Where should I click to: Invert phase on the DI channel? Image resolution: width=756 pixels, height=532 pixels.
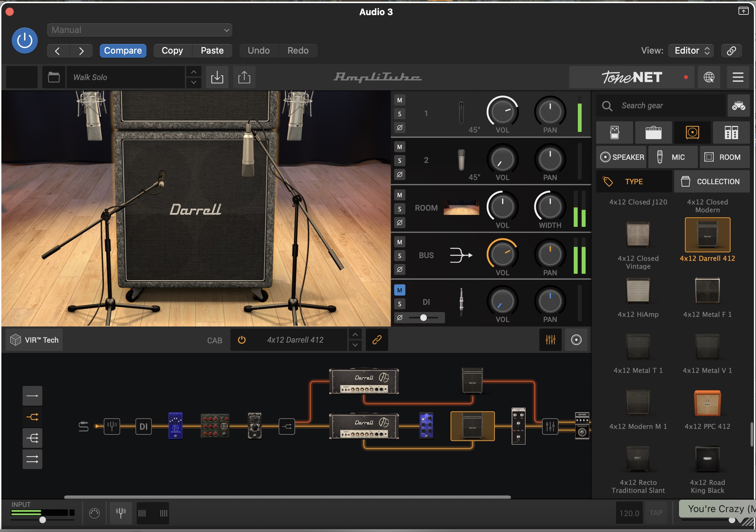coord(400,318)
